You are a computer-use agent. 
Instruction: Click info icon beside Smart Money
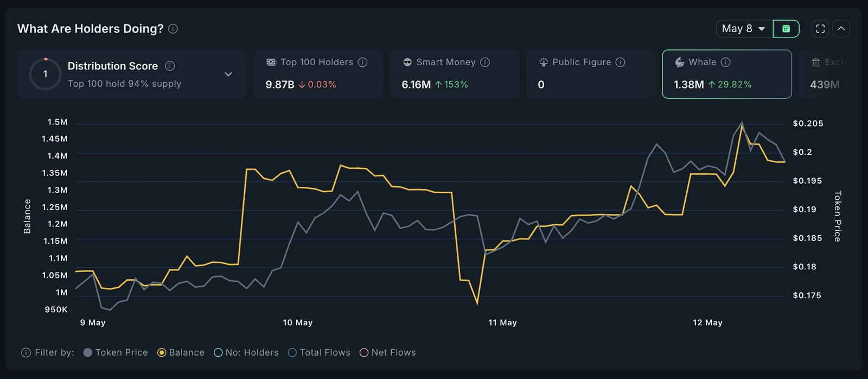tap(485, 62)
